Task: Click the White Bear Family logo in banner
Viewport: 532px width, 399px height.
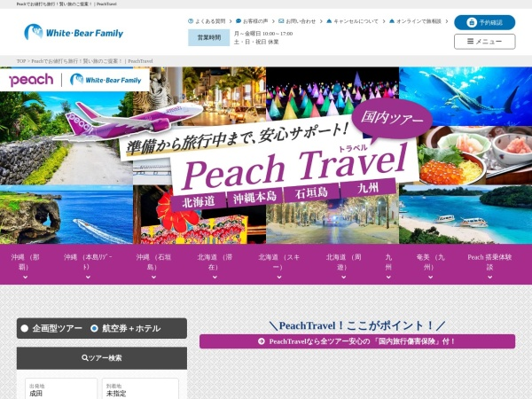Action: 106,80
